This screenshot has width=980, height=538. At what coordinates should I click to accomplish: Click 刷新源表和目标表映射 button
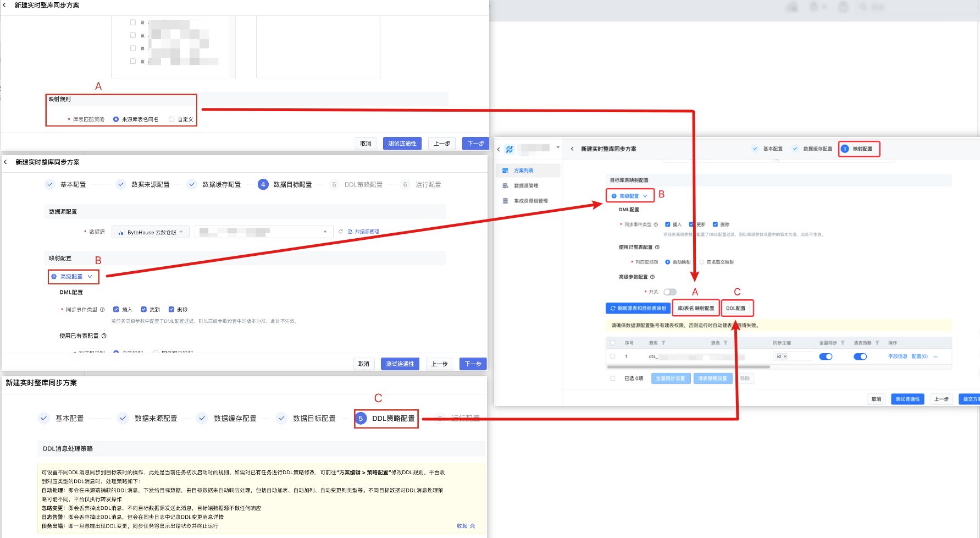(638, 308)
